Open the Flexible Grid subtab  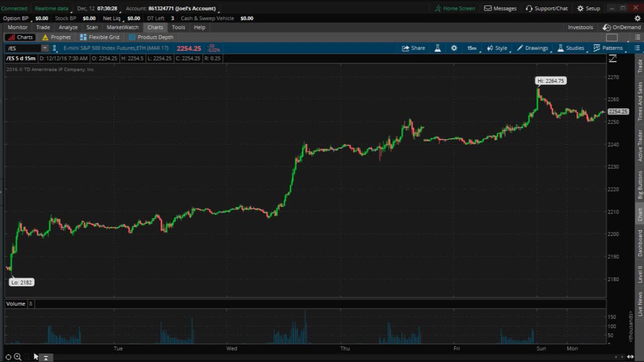[x=100, y=37]
